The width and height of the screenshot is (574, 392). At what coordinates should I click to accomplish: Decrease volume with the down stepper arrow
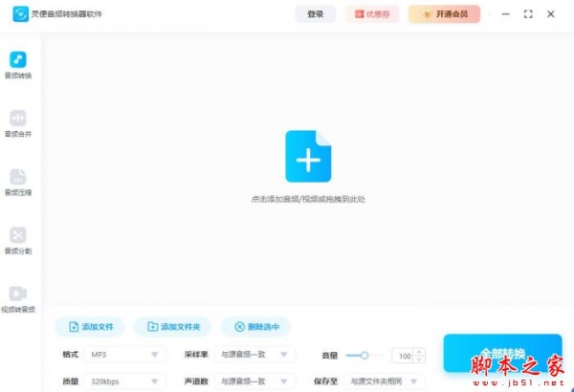coord(420,359)
